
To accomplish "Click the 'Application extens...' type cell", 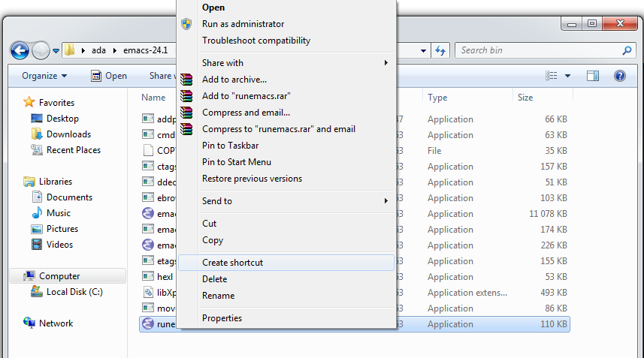I will pos(467,293).
